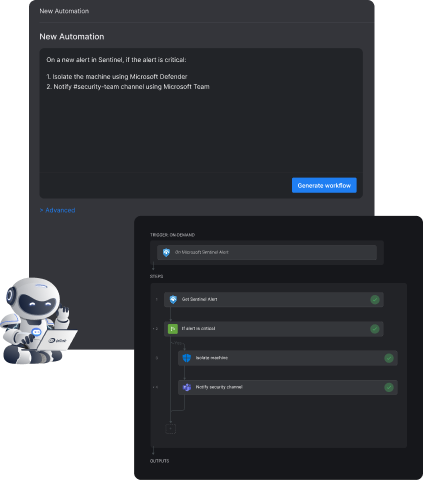Click the green check on Notify security channel
This screenshot has height=480, width=423.
(389, 387)
